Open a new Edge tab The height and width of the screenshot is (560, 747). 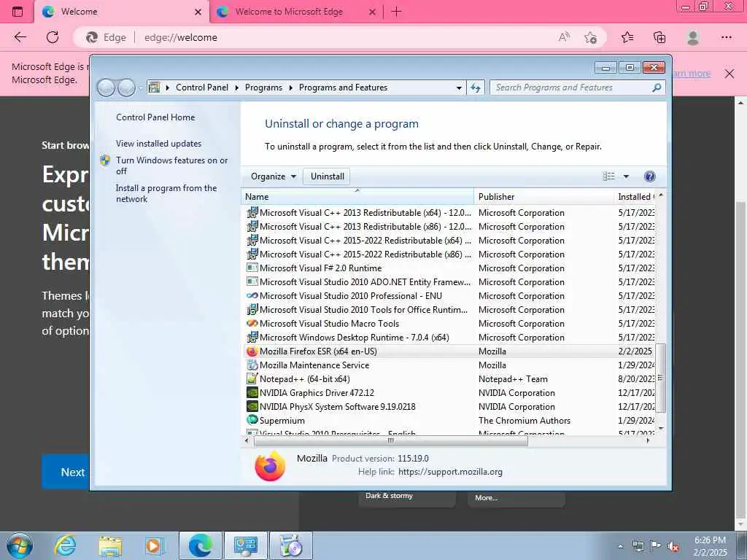coord(396,12)
